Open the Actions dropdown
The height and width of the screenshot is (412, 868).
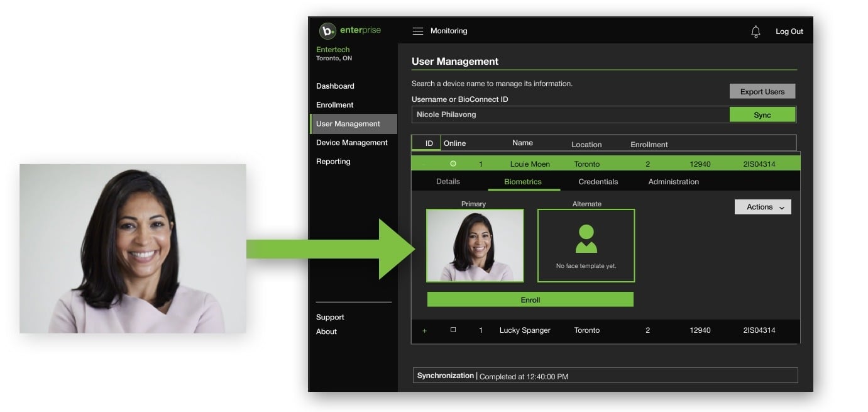tap(762, 206)
